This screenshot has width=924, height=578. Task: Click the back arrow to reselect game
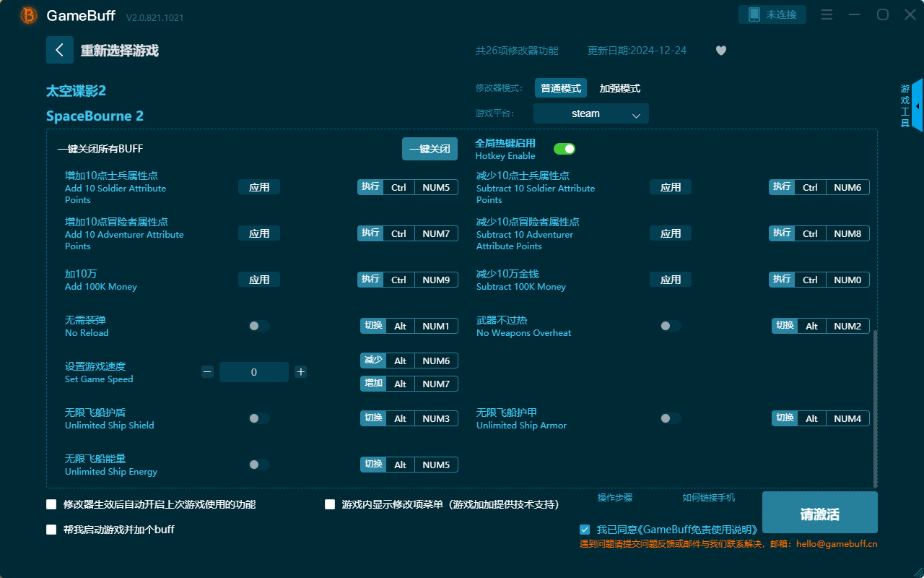(x=60, y=49)
